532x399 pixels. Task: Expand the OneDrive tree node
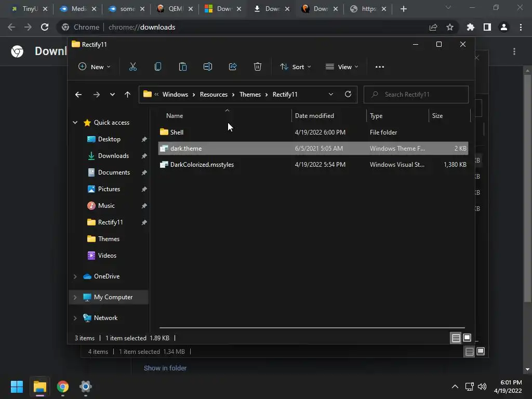tap(75, 276)
